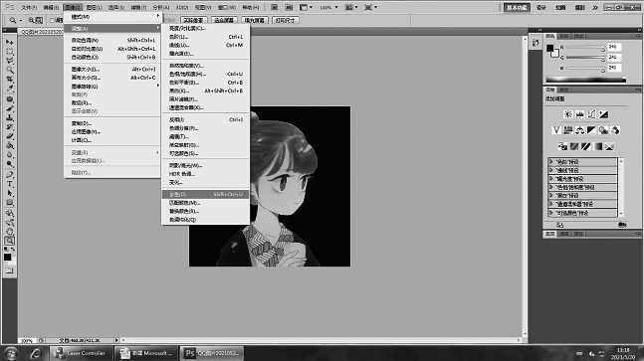
Task: Add a Brightness/Contrast adjustment from Adjustments panel
Action: pos(568,114)
